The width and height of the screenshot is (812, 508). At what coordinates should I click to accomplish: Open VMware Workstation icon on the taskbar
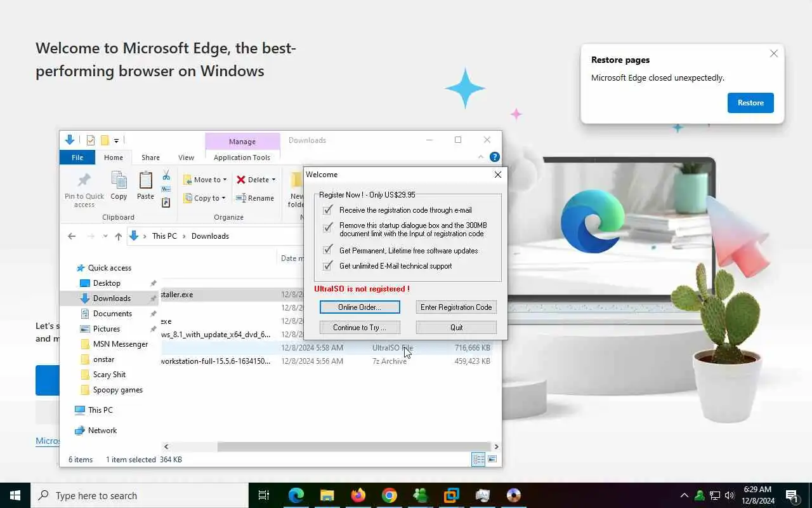coord(451,495)
